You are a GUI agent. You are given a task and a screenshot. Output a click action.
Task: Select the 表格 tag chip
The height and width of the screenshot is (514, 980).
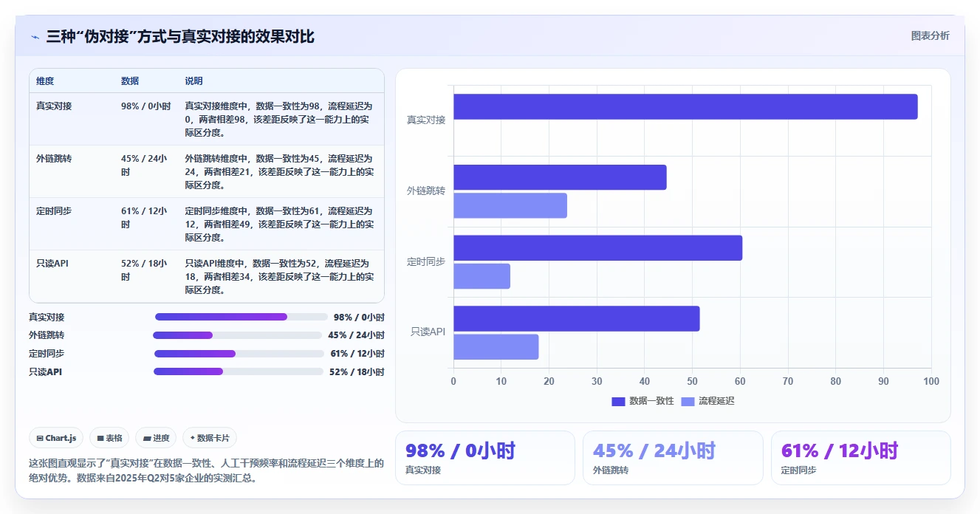109,438
